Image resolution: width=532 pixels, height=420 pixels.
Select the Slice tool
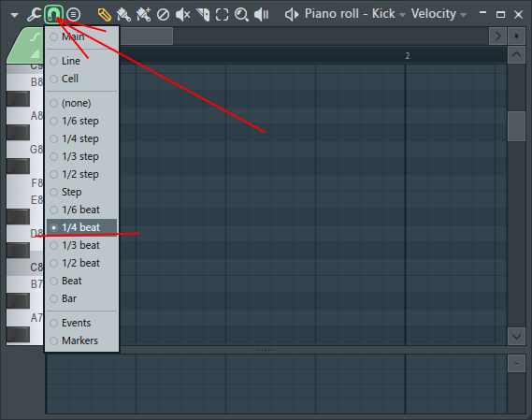[203, 15]
